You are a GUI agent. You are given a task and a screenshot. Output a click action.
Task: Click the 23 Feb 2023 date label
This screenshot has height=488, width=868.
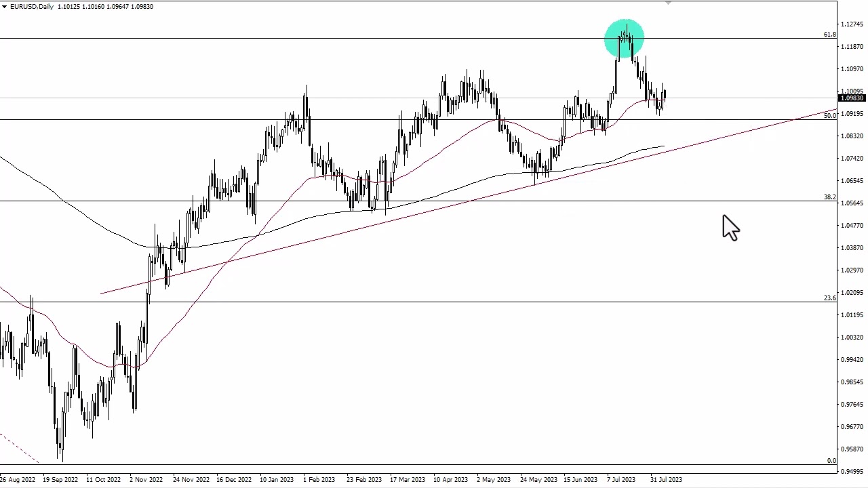click(x=364, y=480)
